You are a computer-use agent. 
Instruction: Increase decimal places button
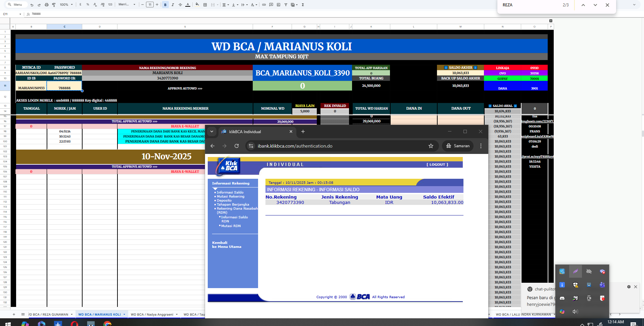click(102, 5)
